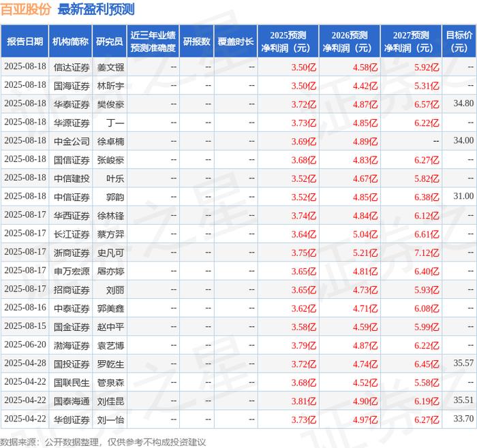477x448 pixels.
Task: Select analyst name 罗乾生
Action: click(110, 364)
